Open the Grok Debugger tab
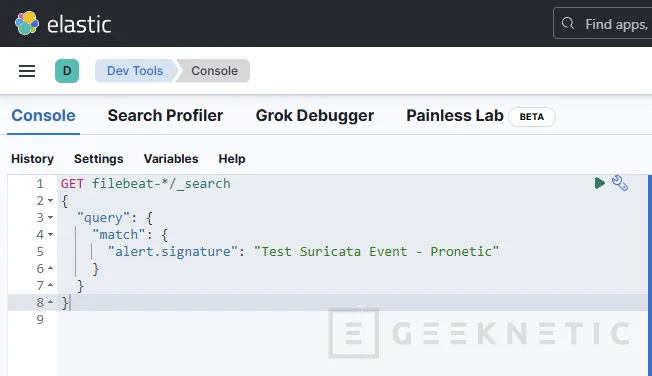The image size is (652, 376). click(315, 116)
